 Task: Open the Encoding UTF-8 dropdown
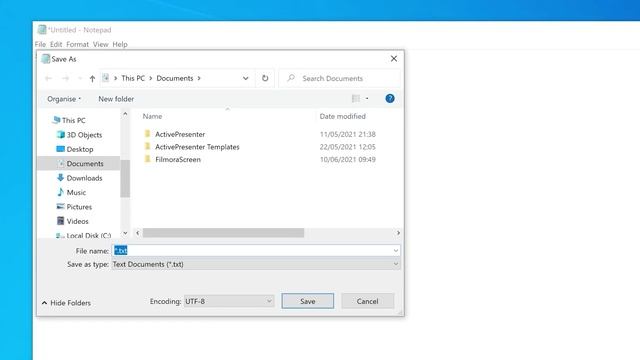pyautogui.click(x=229, y=301)
